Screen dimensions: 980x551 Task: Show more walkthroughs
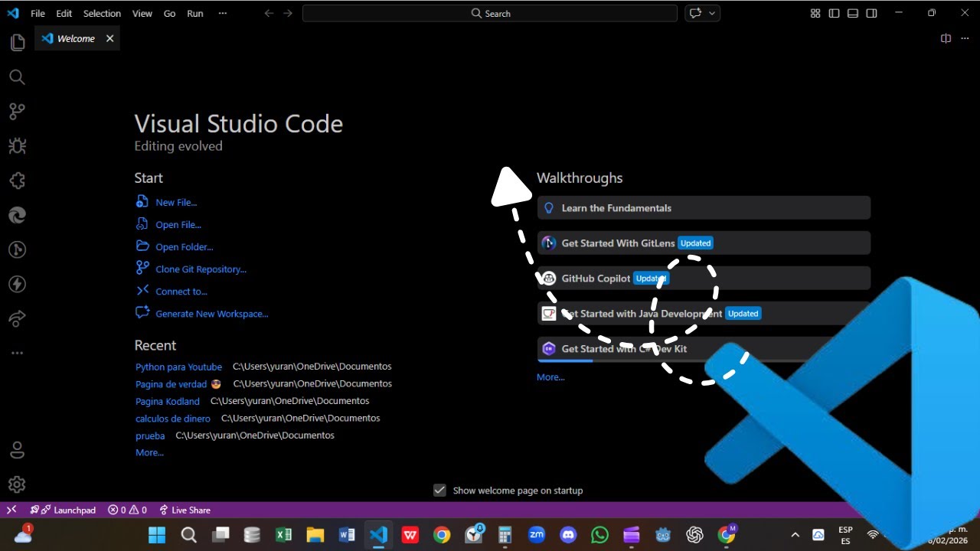(550, 377)
